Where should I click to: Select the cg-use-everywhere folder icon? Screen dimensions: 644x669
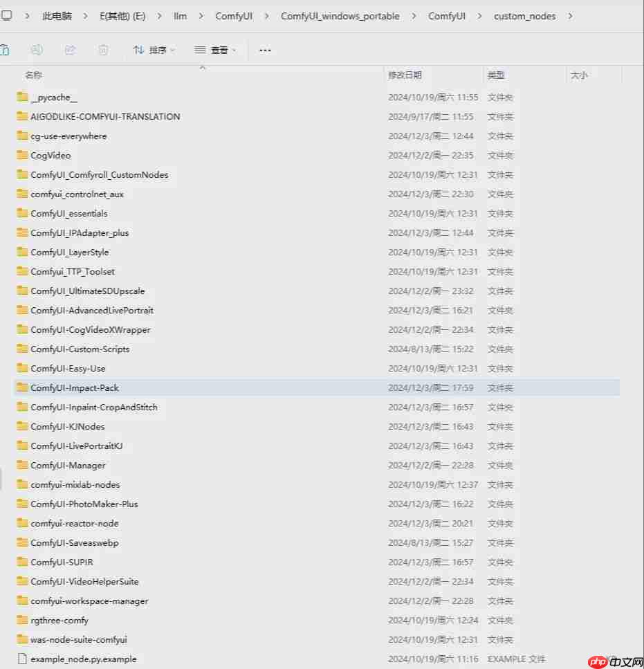pyautogui.click(x=22, y=136)
